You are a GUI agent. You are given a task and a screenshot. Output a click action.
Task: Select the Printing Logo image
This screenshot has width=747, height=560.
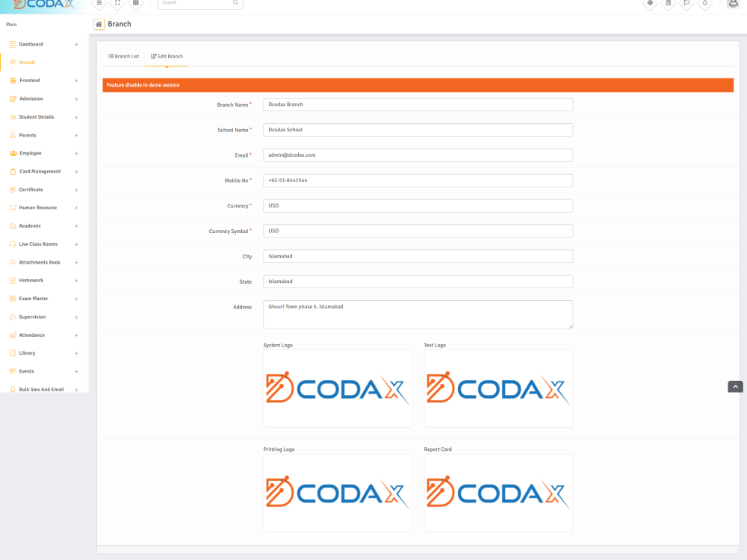coord(338,492)
